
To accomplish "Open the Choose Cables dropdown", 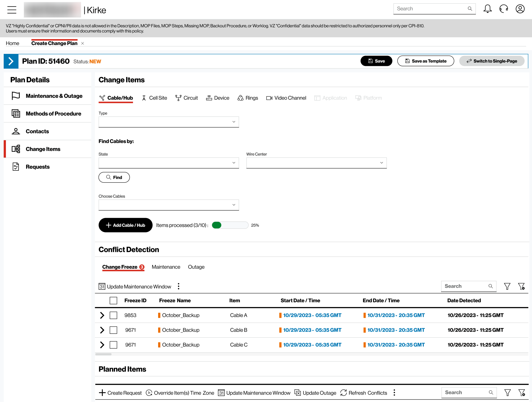I will [169, 205].
